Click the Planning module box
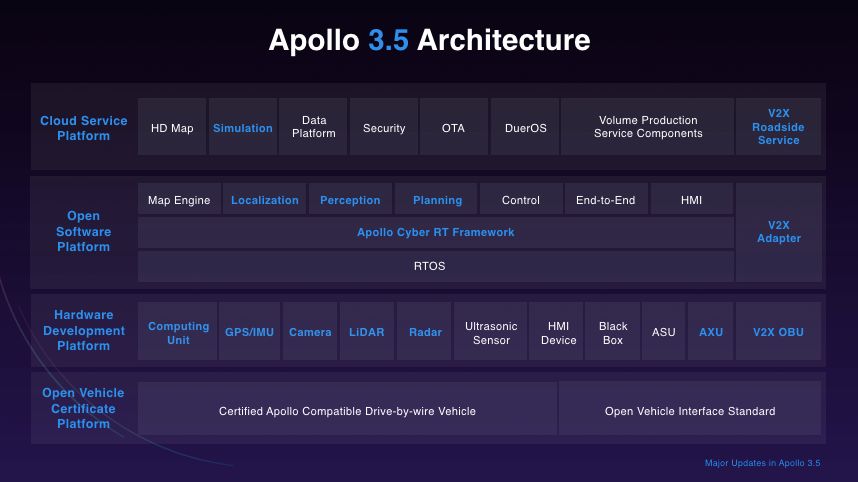 437,200
